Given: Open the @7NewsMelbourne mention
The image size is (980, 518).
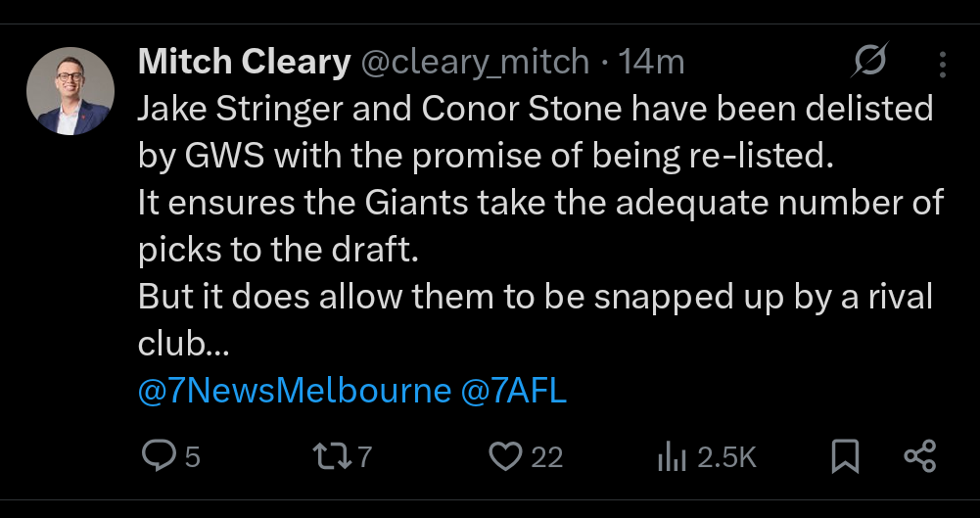Looking at the screenshot, I should pos(294,392).
